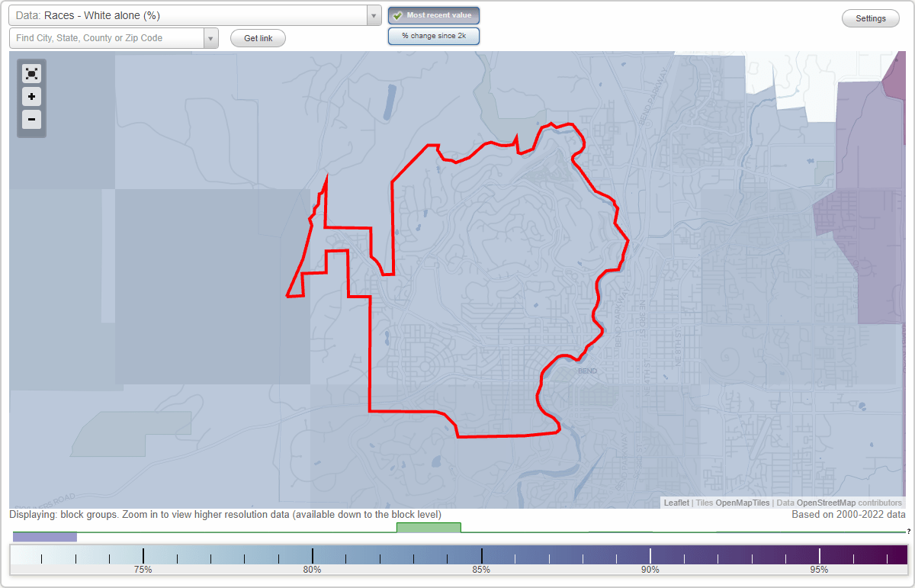915x588 pixels.
Task: Select the '% change since 2k' tab
Action: (433, 35)
